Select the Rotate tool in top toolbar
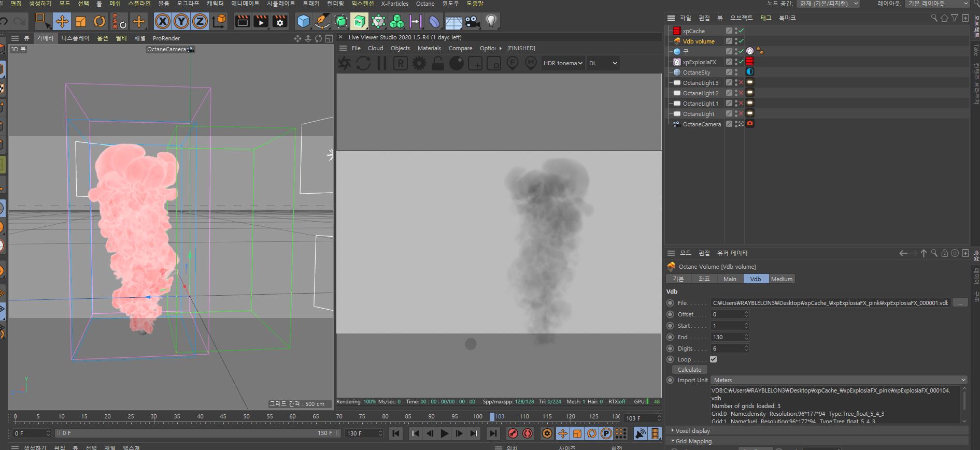Screen dimensions: 980x450 click(x=99, y=21)
